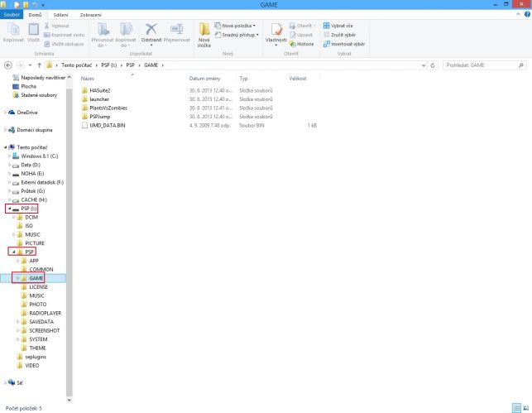Click Otevřít in the ribbon
The height and width of the screenshot is (413, 532).
pyautogui.click(x=302, y=26)
